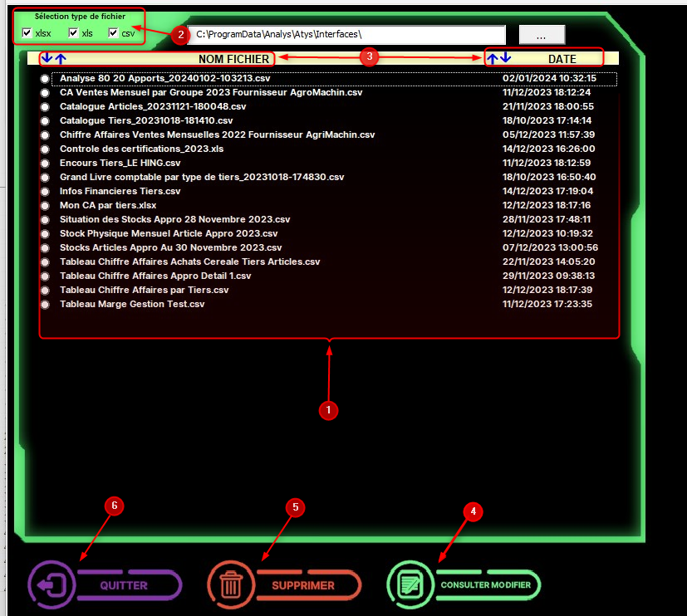Screen dimensions: 687x616
Task: Click file name Stock Physique Mensuel Article Appro
Action: pos(169,233)
